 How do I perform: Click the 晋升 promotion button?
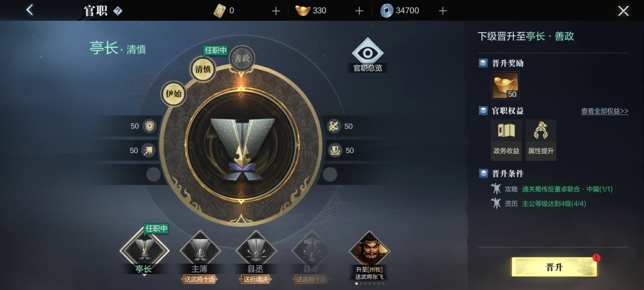tap(554, 267)
